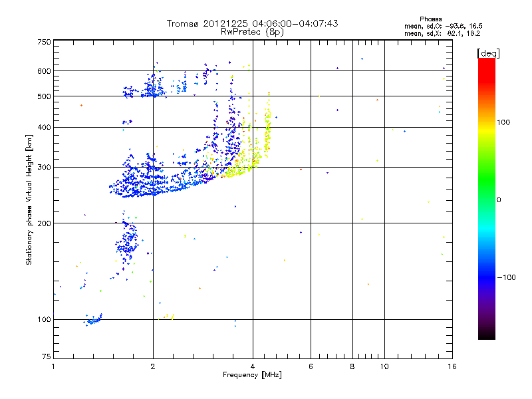Click the x-axis label '10'

pos(384,366)
